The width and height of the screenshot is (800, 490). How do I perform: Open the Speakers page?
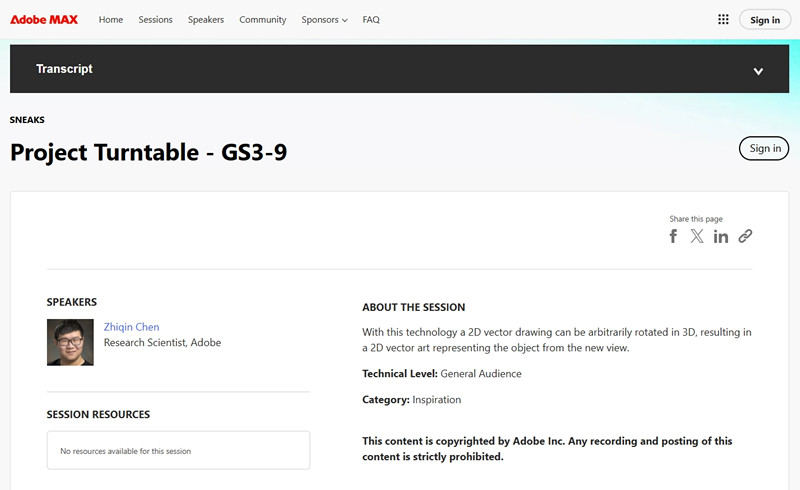206,19
